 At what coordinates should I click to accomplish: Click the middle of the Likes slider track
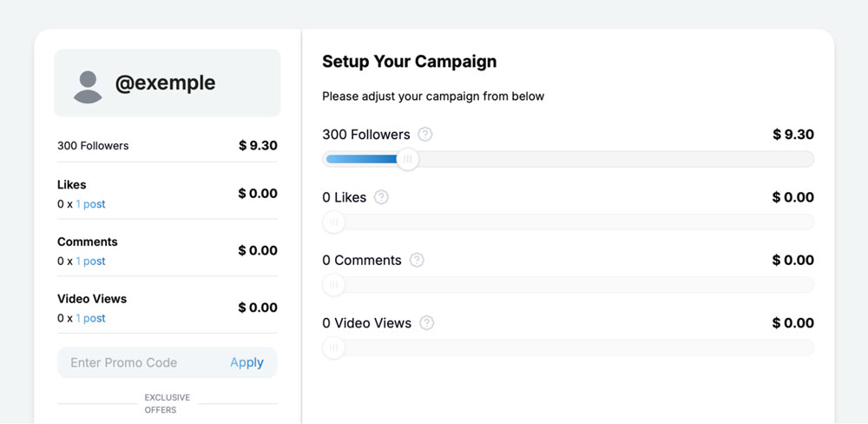click(x=569, y=222)
